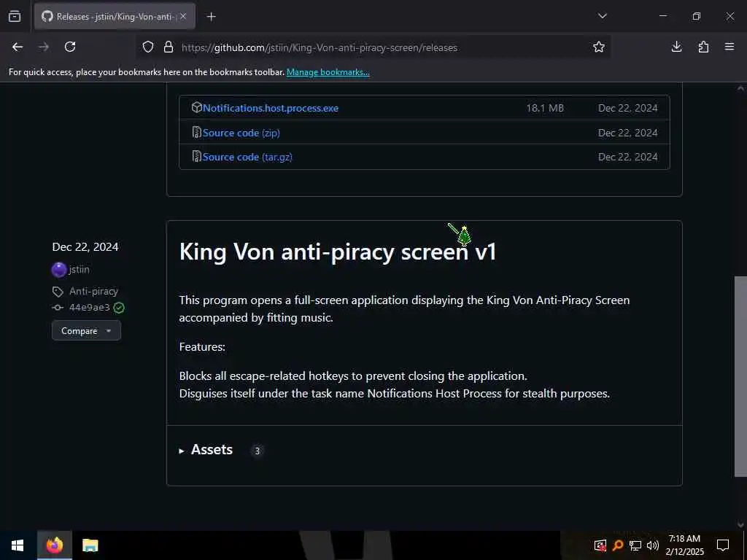Click the Dec 22, 2024 date beside Source code (zip)
Screen dimensions: 747x560
[x=628, y=133]
